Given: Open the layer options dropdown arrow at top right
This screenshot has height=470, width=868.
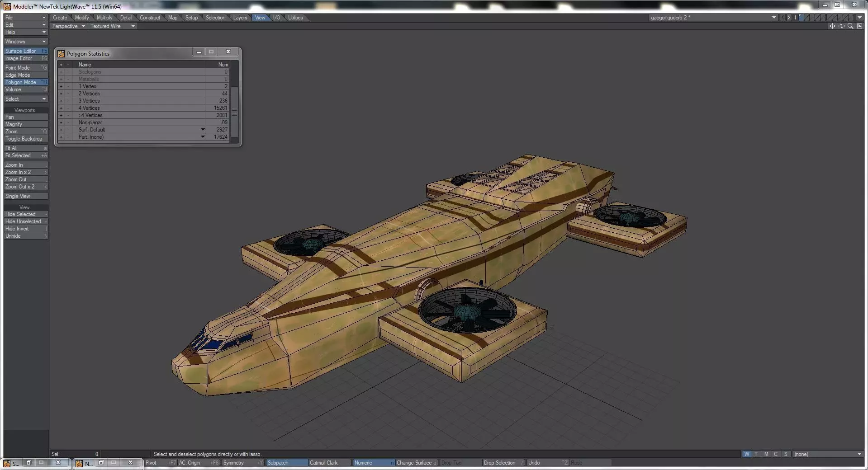Looking at the screenshot, I should (x=859, y=18).
